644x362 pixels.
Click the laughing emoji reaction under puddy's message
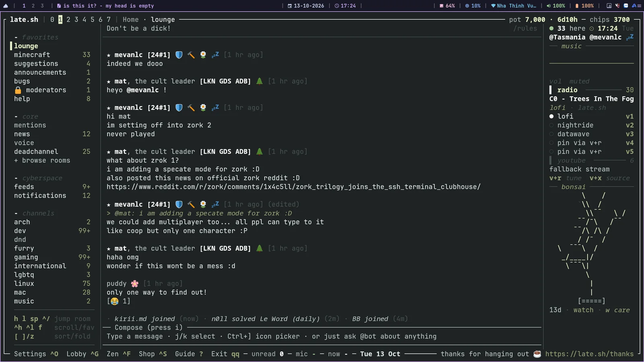115,301
